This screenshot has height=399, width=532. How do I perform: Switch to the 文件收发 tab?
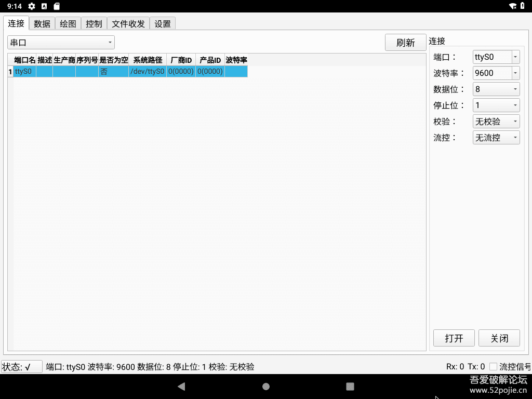point(127,23)
